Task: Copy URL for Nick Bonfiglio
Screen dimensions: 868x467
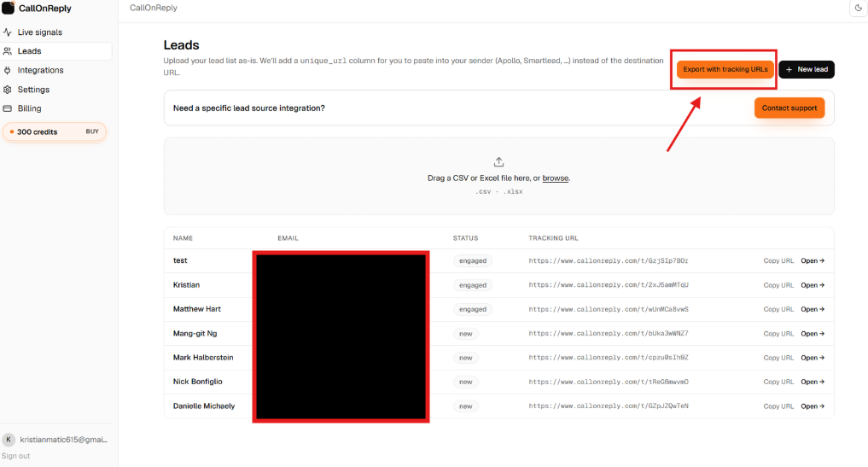Action: (x=778, y=382)
